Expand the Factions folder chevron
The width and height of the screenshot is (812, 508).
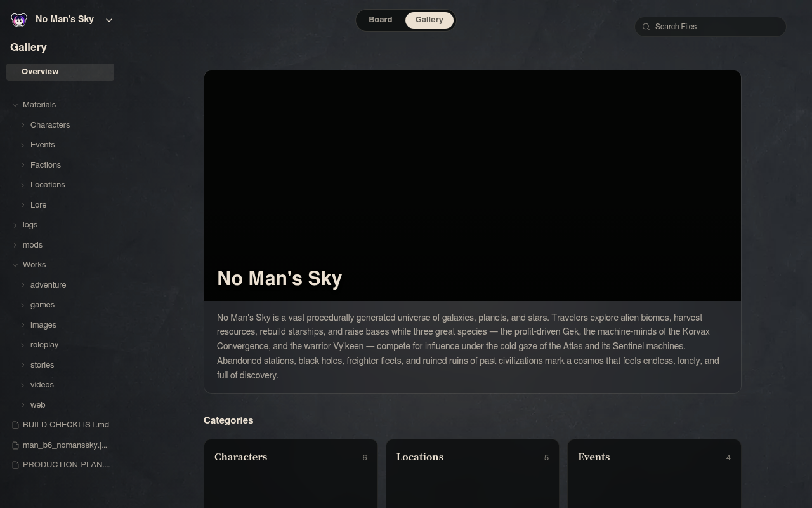click(x=23, y=165)
